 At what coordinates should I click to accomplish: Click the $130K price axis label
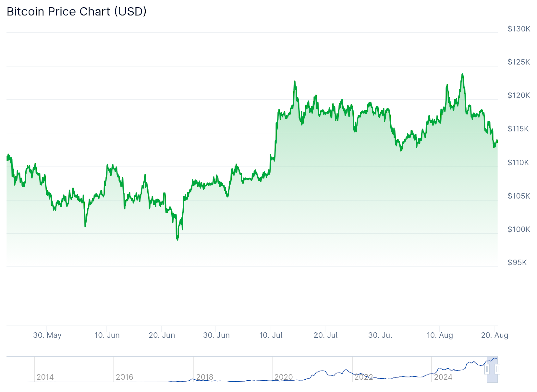[x=519, y=29]
